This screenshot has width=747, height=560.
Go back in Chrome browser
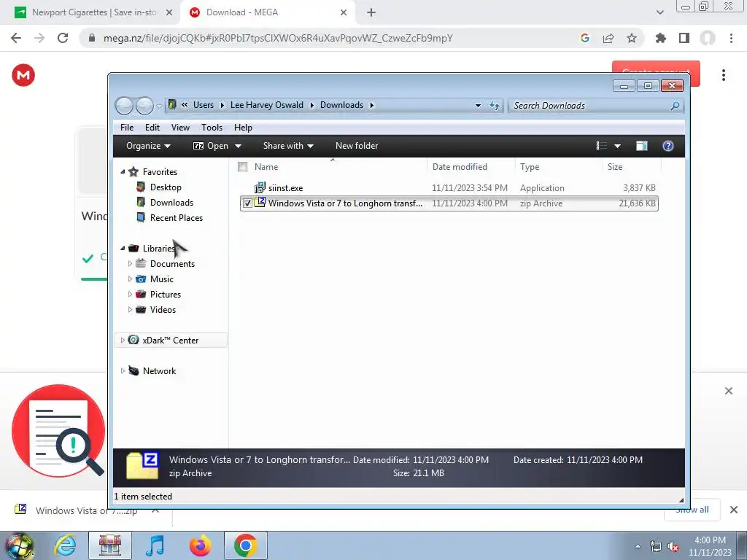click(16, 38)
